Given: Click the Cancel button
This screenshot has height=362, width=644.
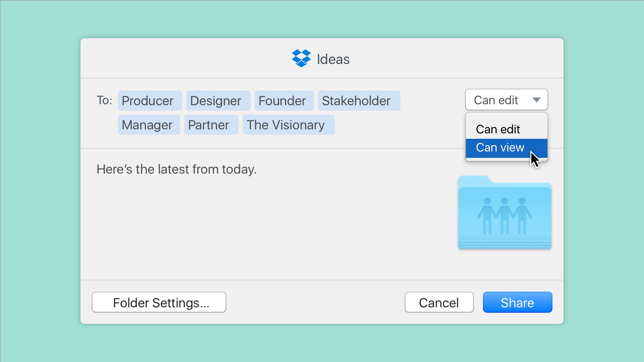Looking at the screenshot, I should [439, 303].
